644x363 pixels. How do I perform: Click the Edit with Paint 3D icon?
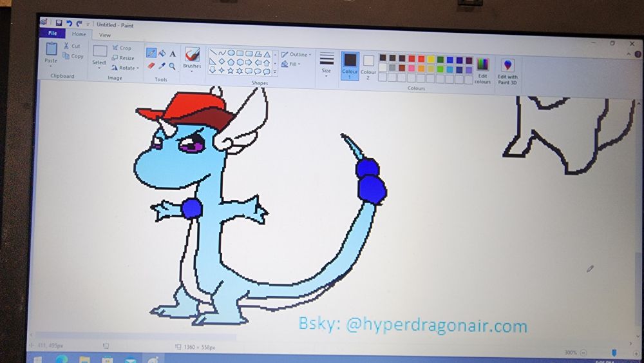508,65
